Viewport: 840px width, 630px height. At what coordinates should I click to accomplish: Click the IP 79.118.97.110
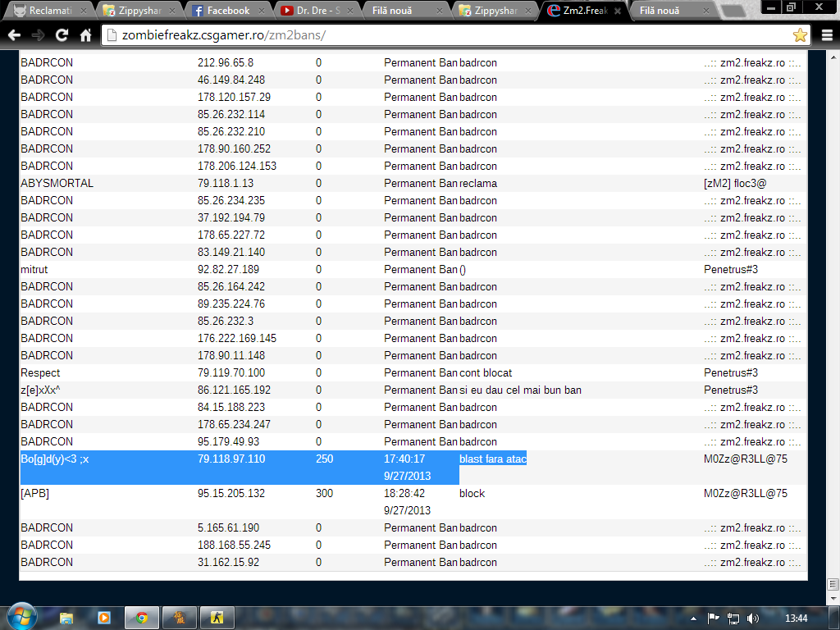click(x=231, y=459)
